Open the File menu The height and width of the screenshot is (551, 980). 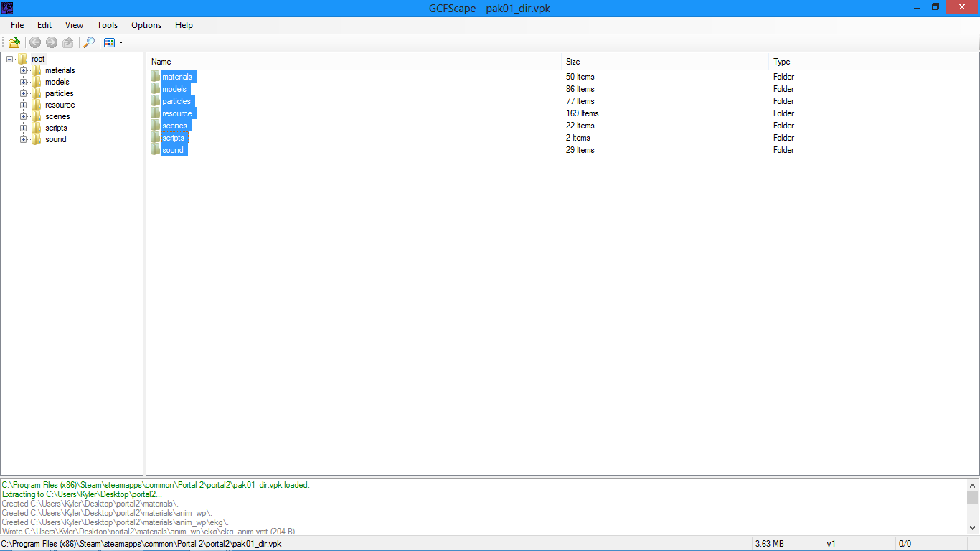tap(17, 25)
